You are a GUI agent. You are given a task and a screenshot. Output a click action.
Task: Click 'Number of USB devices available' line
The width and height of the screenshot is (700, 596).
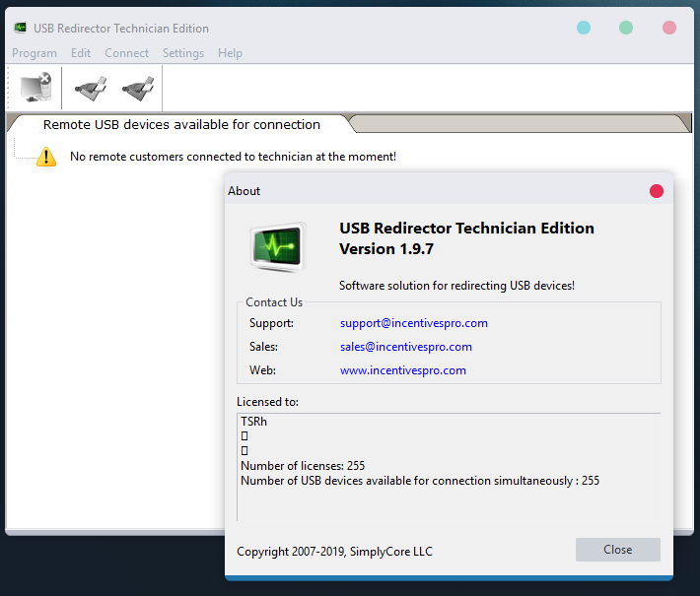(420, 481)
